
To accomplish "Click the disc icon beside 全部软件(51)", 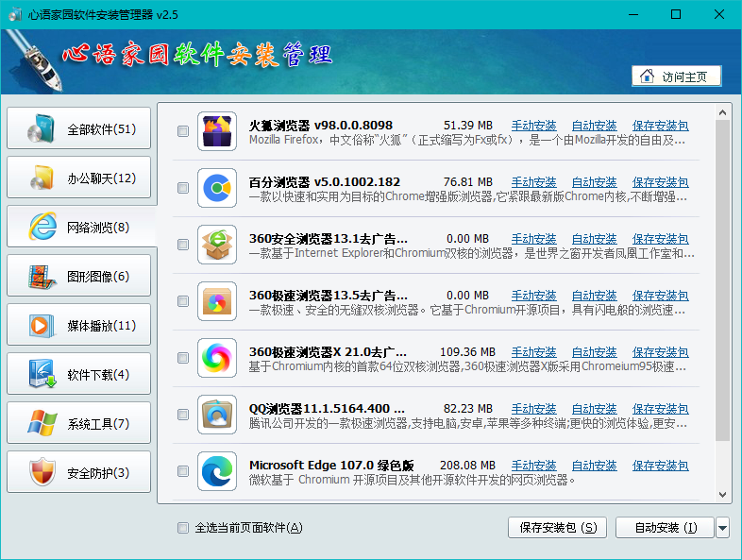I will point(42,128).
